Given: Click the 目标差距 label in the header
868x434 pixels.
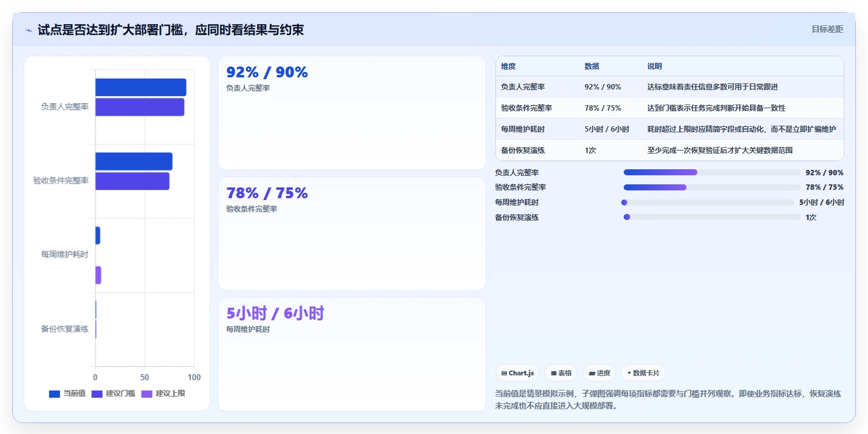Looking at the screenshot, I should [x=827, y=29].
